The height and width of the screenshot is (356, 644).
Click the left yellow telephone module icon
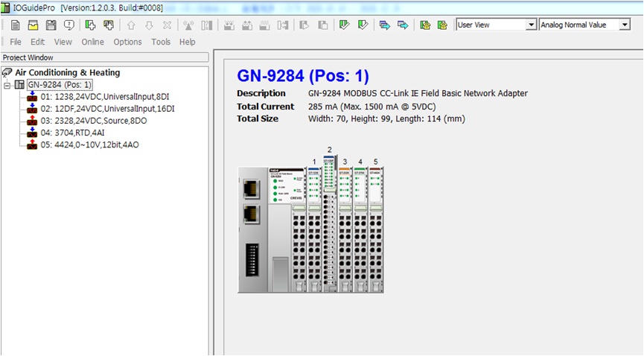[424, 25]
